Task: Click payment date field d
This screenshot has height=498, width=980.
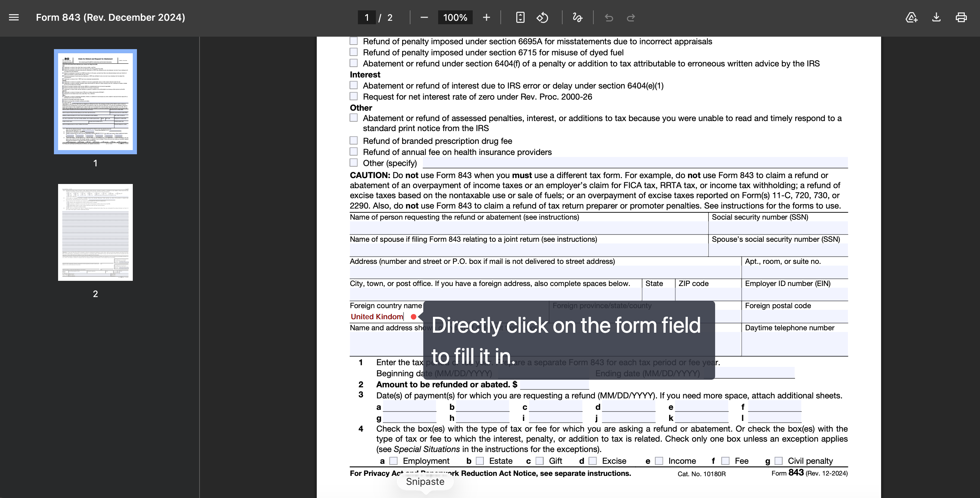Action: [x=628, y=406]
